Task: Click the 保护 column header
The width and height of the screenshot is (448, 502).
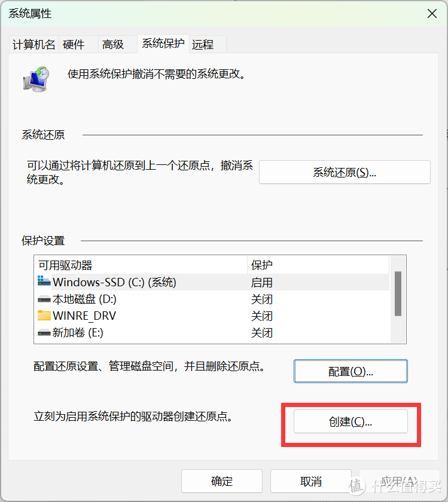Action: [x=318, y=265]
